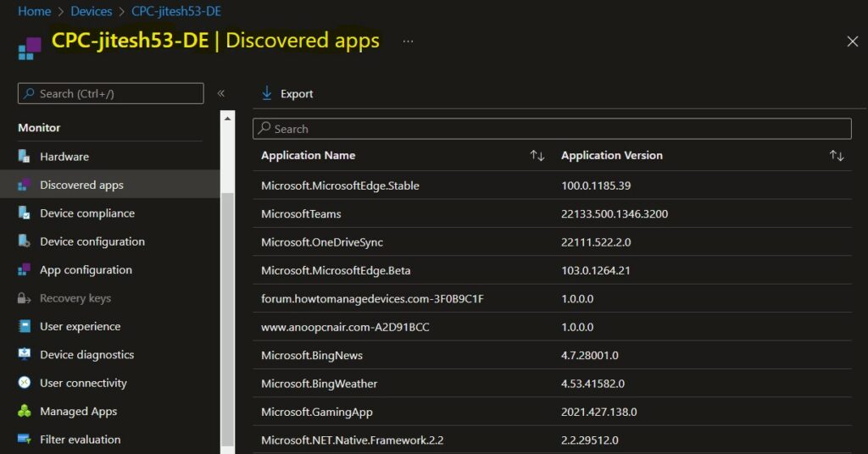Click version 4.7.28001.0 cell

pyautogui.click(x=590, y=355)
